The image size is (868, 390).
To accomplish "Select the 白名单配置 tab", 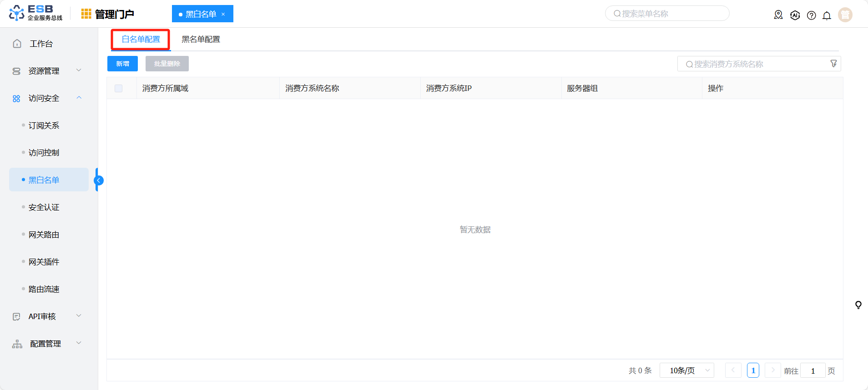I will tap(141, 40).
